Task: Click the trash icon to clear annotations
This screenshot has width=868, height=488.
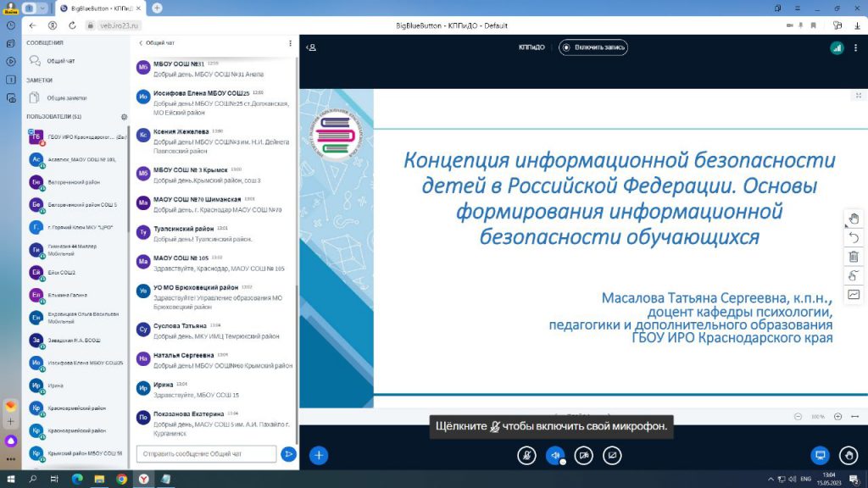Action: coord(854,257)
